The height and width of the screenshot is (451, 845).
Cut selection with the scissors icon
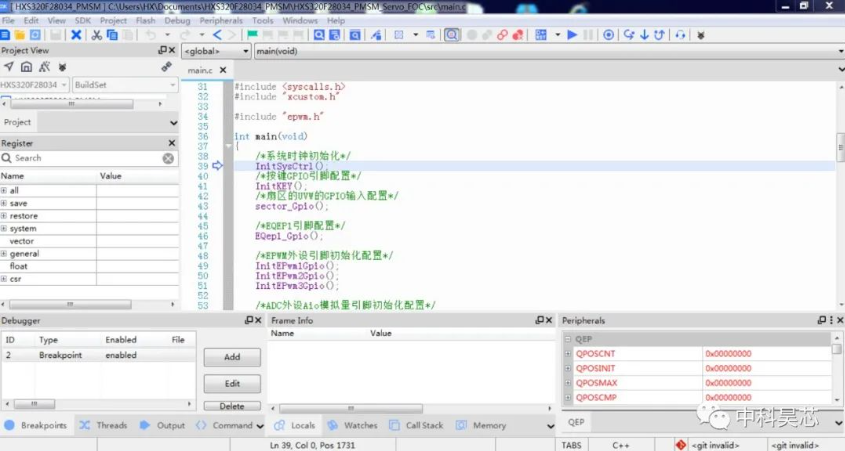coord(96,35)
